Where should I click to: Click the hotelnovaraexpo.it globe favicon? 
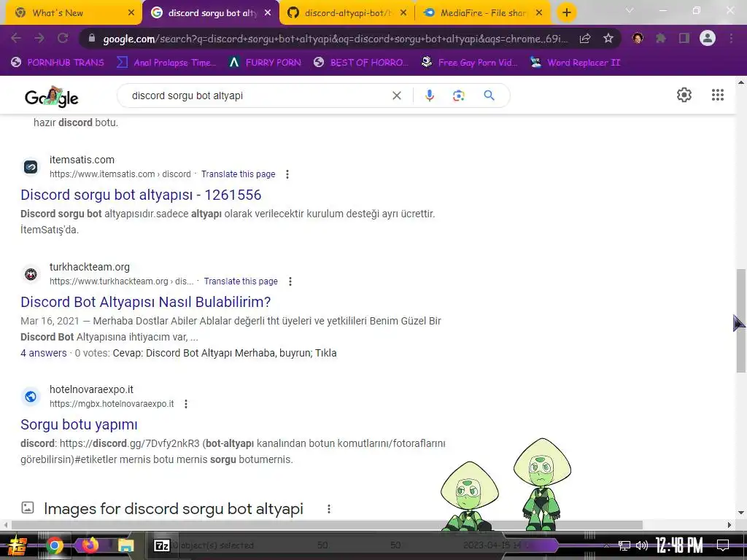click(31, 397)
